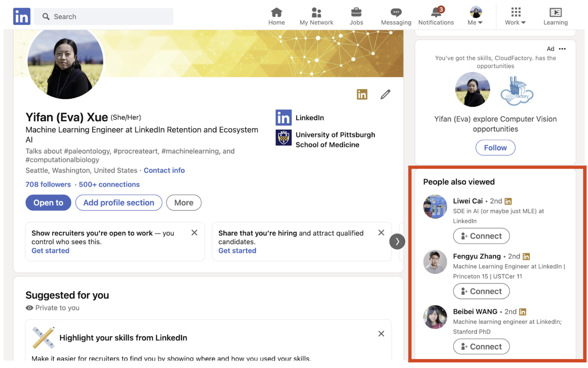The width and height of the screenshot is (588, 368).
Task: Click the CloudFactory logo in the ad
Action: click(x=517, y=91)
